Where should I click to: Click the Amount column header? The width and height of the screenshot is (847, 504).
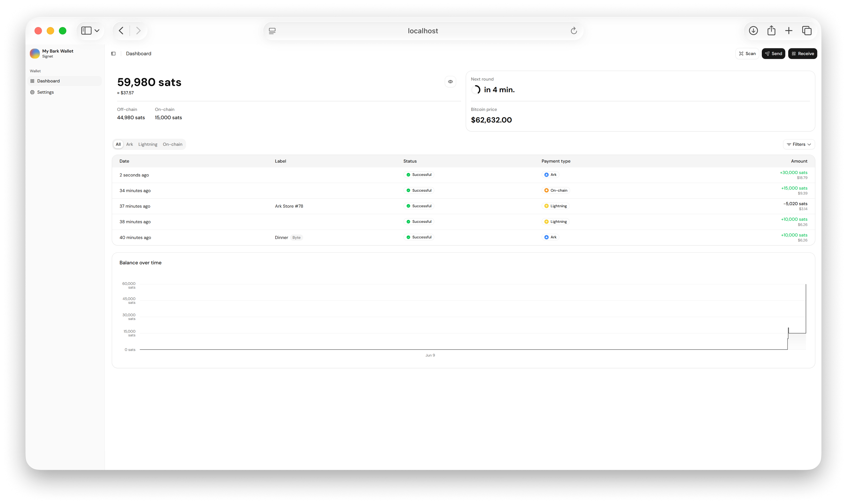click(x=799, y=161)
